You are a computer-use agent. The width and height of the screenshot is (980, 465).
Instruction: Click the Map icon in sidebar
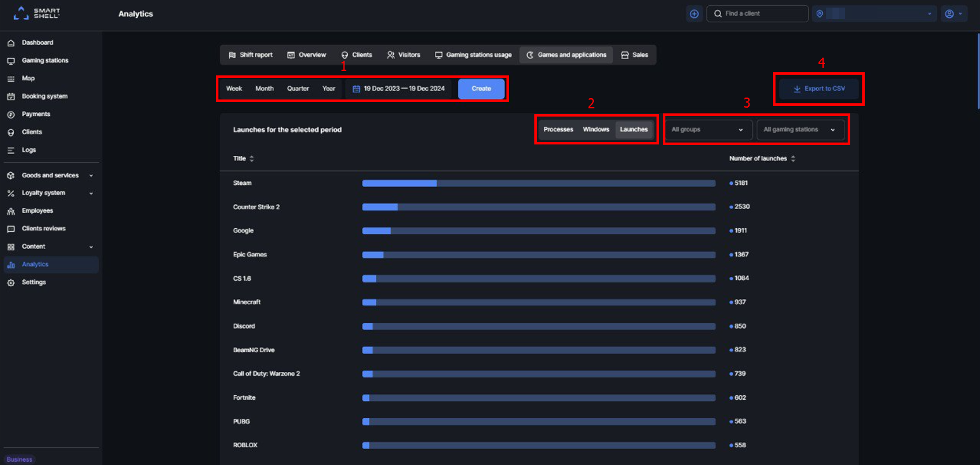[x=11, y=79]
